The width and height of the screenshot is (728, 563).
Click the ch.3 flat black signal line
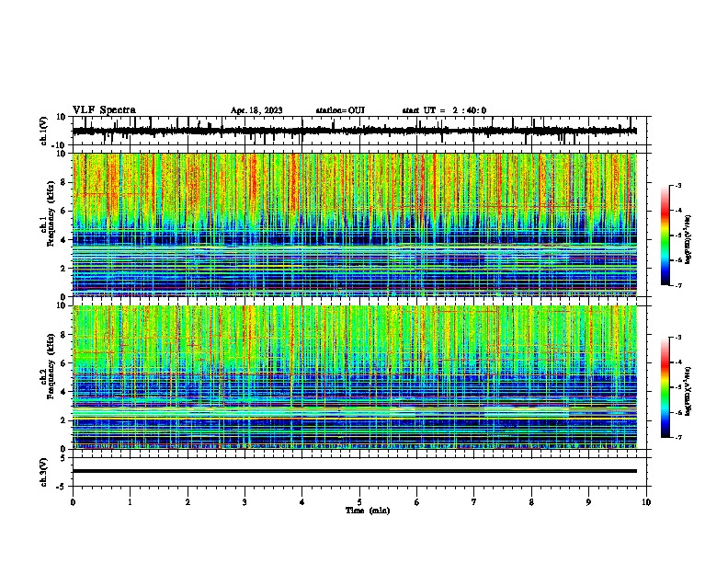click(354, 471)
